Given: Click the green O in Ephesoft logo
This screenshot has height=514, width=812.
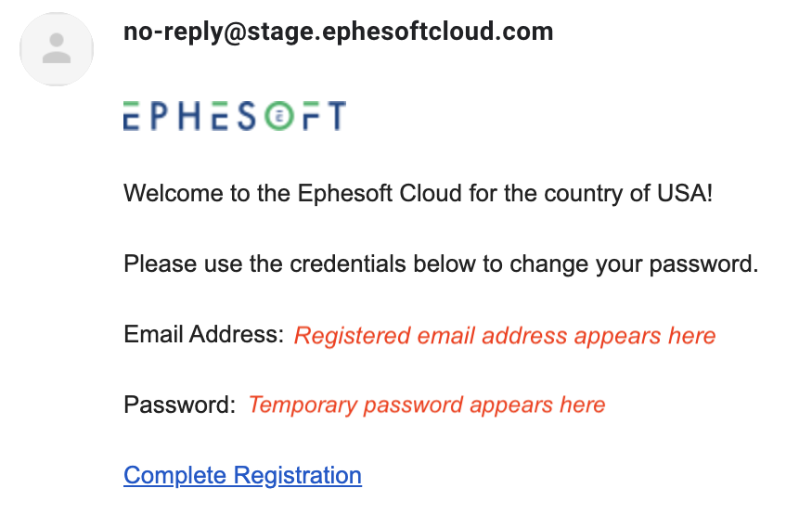Looking at the screenshot, I should tap(279, 115).
